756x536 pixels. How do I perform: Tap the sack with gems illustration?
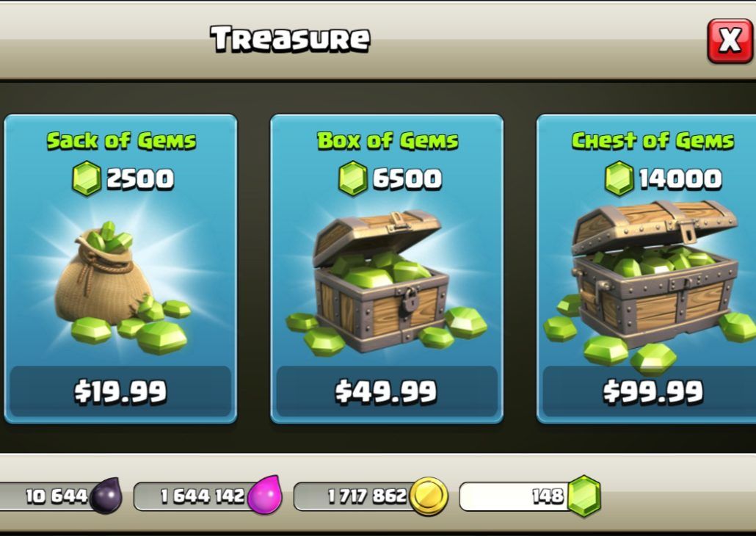[122, 287]
